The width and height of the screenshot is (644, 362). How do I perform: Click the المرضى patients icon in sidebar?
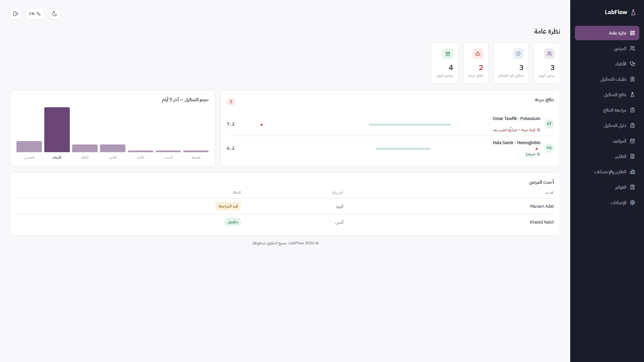[632, 48]
